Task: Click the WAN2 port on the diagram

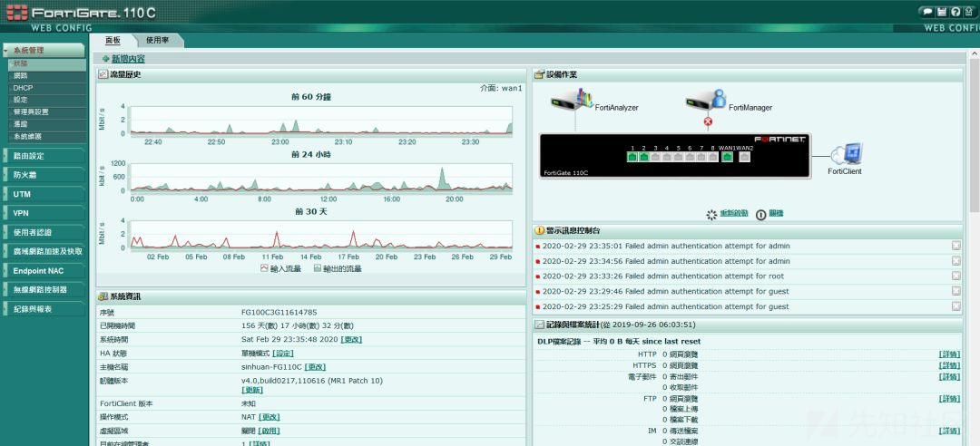Action: tap(744, 157)
